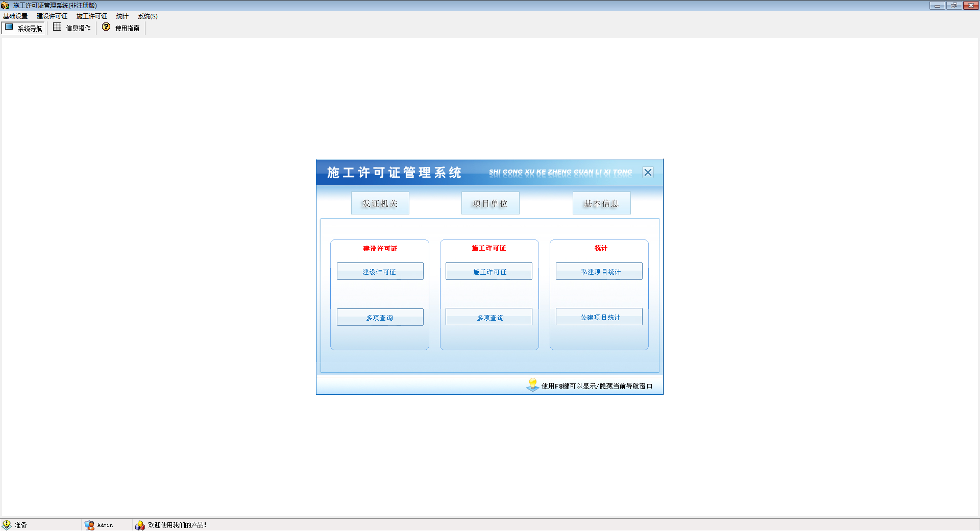The image size is (980, 531).
Task: Click 多项查询 under 建设许可证 group
Action: point(380,317)
